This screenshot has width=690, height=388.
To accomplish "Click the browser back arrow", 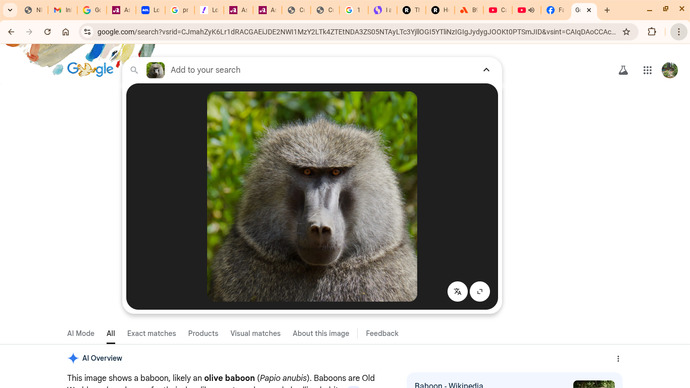I will [11, 32].
